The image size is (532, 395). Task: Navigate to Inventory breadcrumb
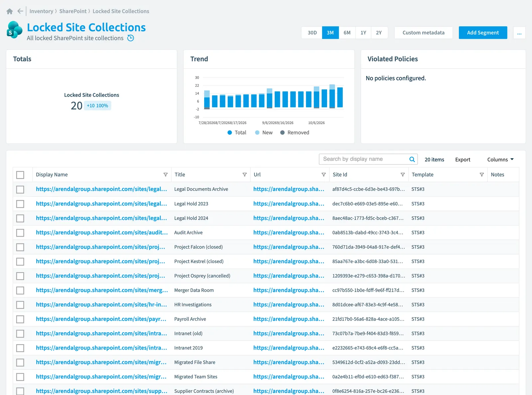(41, 11)
